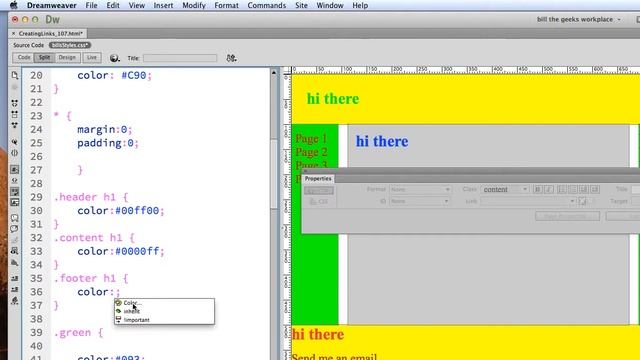Viewport: 640px width, 360px height.
Task: Click the Recent Snippets icon
Action: coord(15,251)
